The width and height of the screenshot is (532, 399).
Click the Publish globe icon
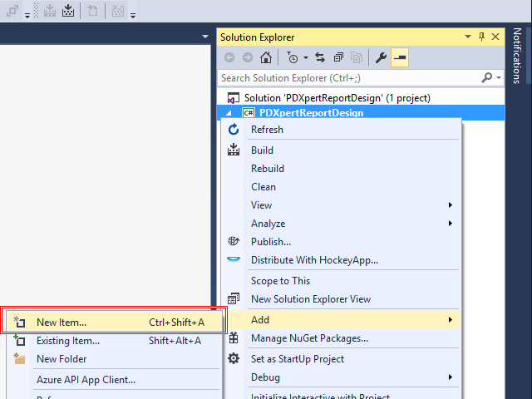point(234,241)
